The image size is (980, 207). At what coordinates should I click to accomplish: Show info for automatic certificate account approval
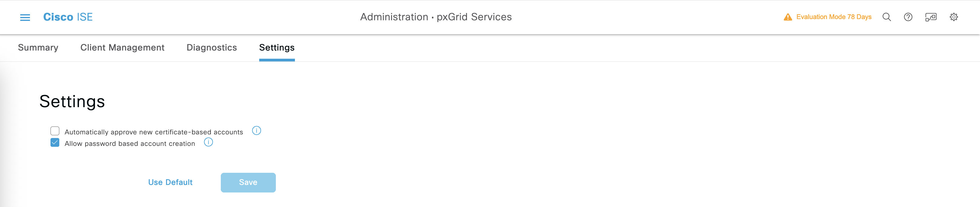click(x=256, y=131)
